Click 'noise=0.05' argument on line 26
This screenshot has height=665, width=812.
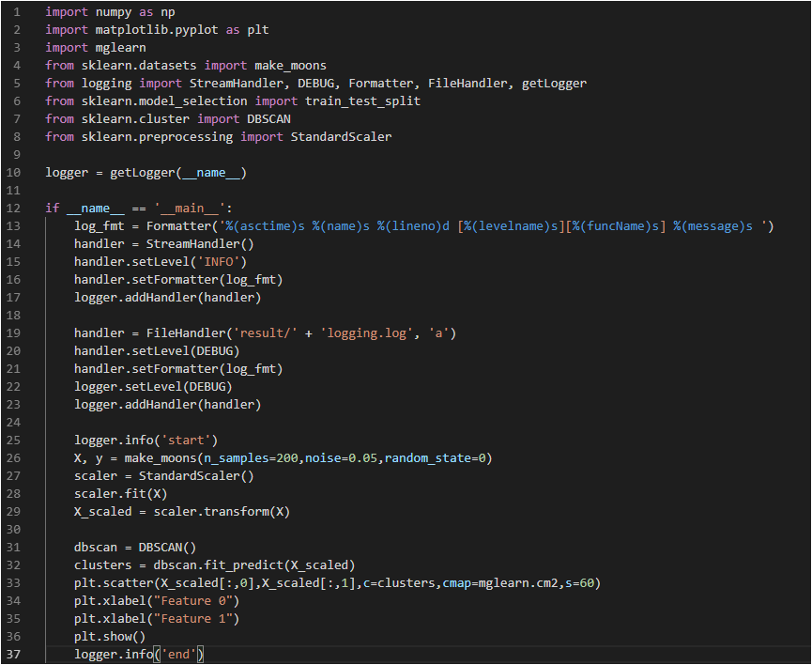point(342,458)
